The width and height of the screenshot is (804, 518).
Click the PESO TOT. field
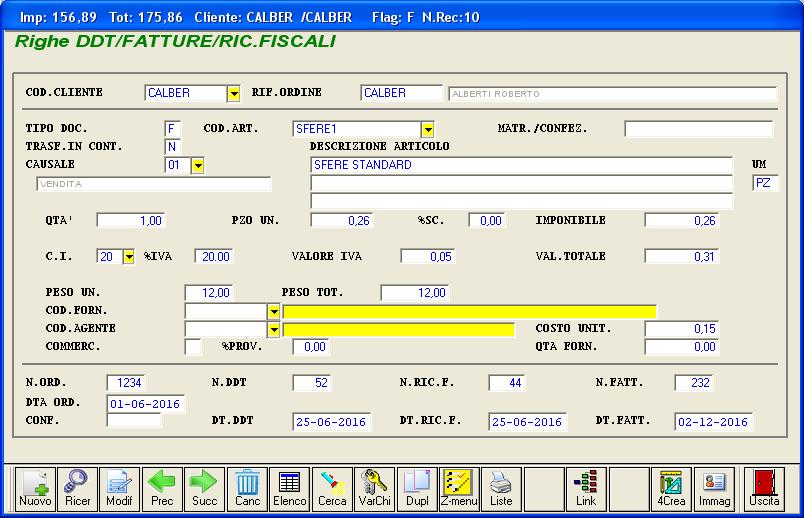[415, 293]
